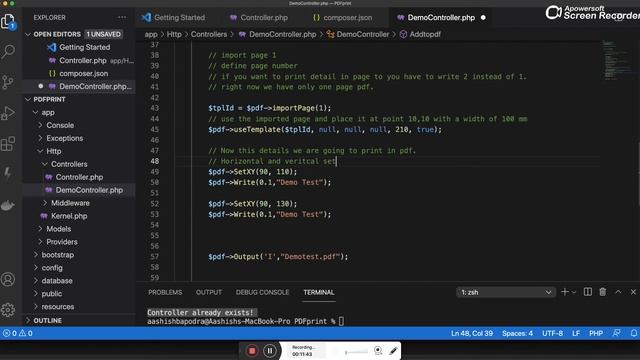Select the Terminal panel tab
Screen dimensions: 640x360
coord(319,292)
